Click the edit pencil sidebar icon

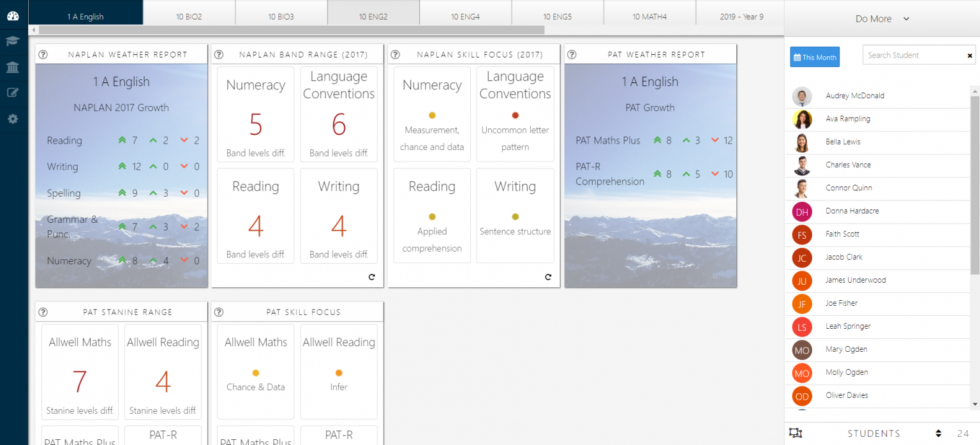13,93
